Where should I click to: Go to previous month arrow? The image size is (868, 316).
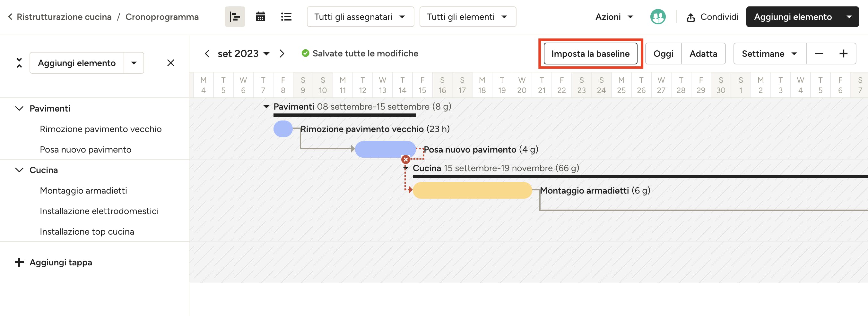(x=207, y=54)
